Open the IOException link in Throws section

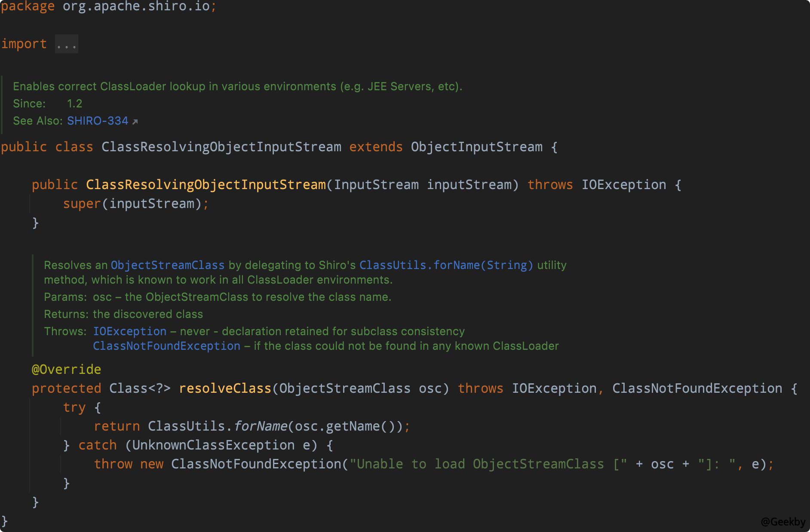coord(129,331)
